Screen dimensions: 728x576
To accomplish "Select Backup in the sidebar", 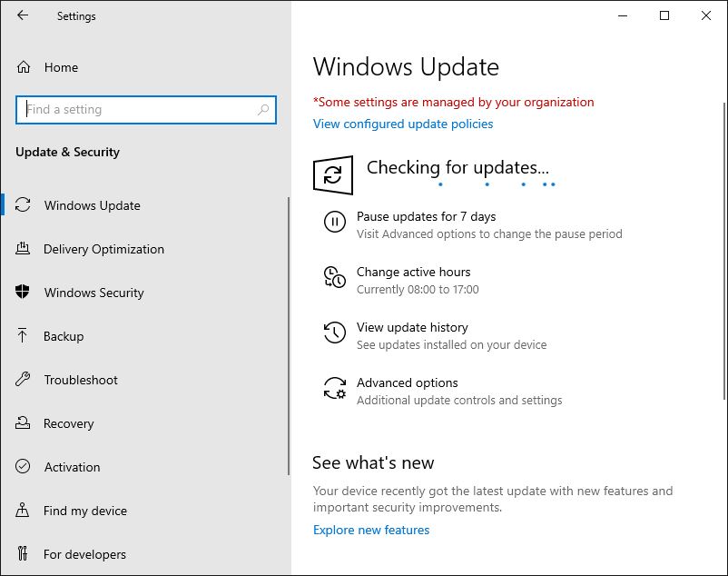I will coord(64,336).
